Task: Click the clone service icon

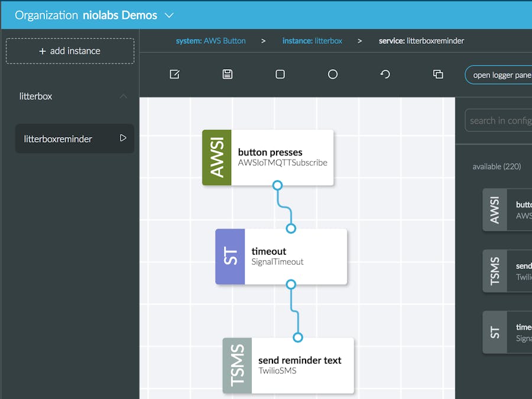Action: 438,74
